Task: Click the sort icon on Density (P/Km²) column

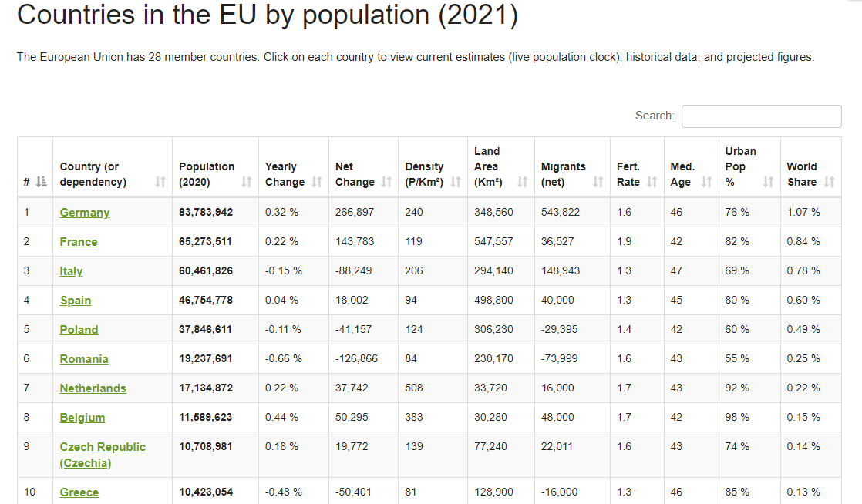Action: 454,183
